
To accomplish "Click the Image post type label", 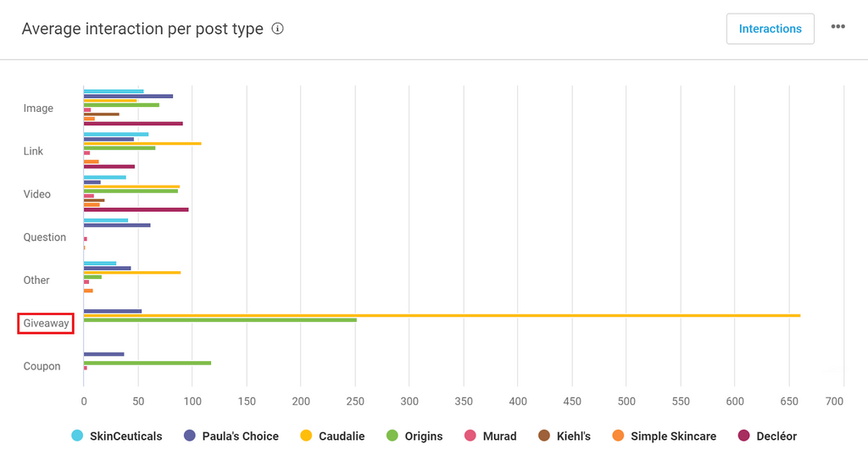I will (x=38, y=108).
